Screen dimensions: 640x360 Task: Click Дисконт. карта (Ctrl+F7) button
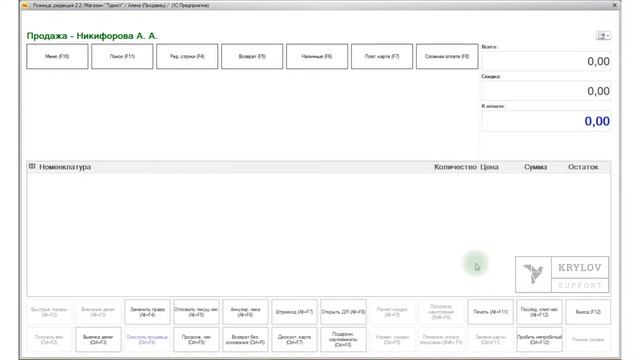(x=294, y=339)
